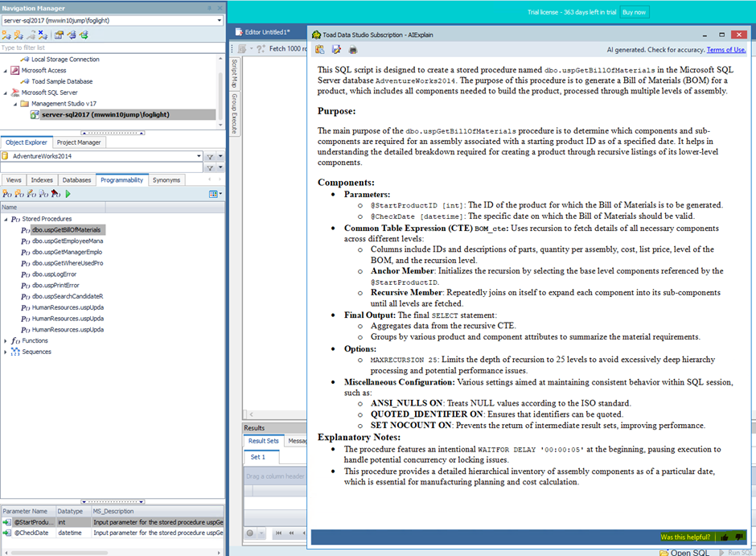Viewport: 756px width, 556px height.
Task: Select Toad Sample Database connection
Action: (62, 81)
